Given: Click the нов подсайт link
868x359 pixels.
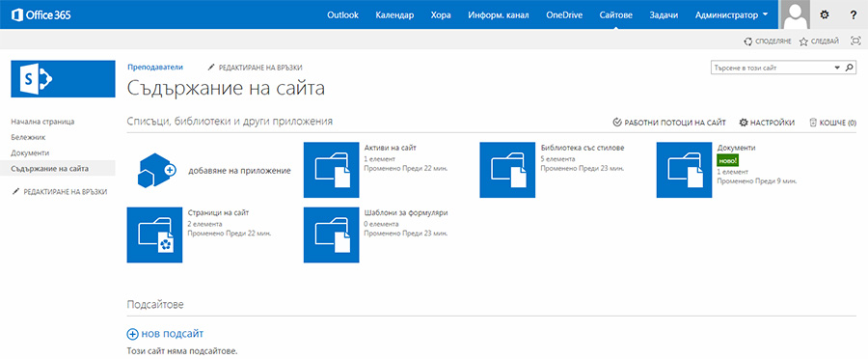Looking at the screenshot, I should coord(166,334).
